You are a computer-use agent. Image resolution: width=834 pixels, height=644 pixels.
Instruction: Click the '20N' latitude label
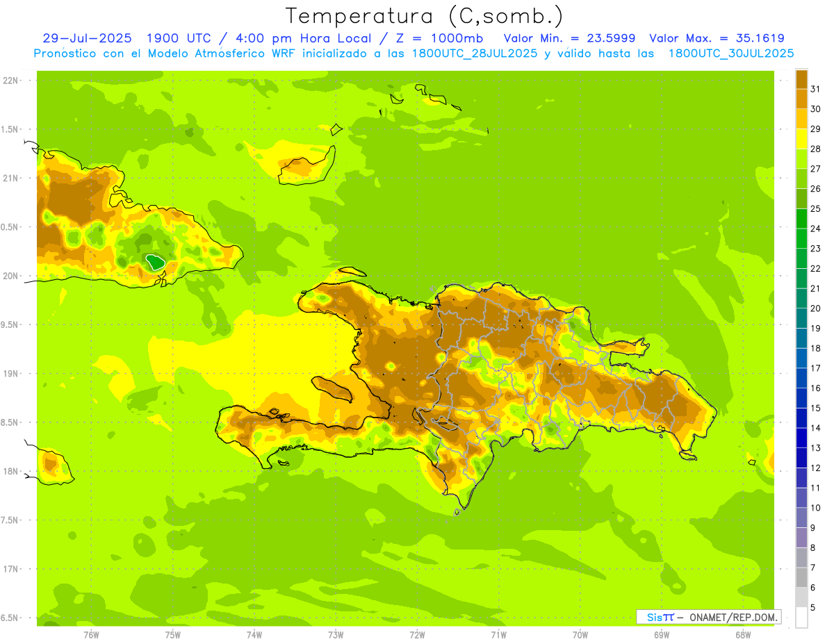point(11,276)
